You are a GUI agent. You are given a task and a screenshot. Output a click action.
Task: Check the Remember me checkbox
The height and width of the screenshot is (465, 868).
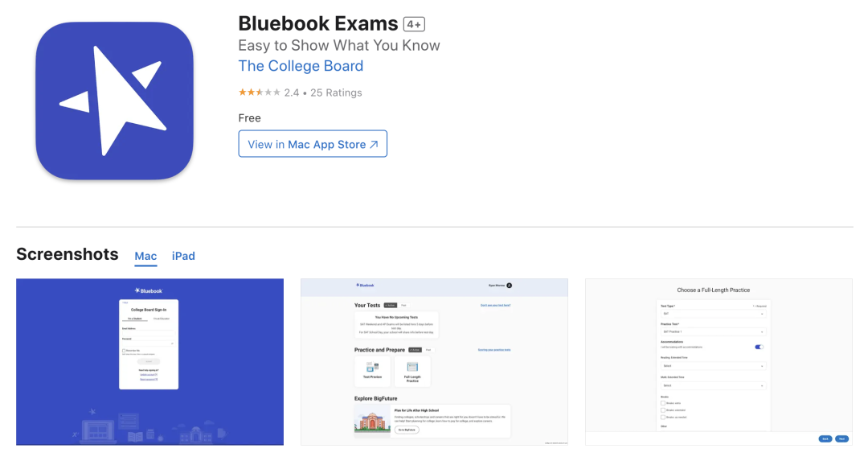[x=124, y=351]
